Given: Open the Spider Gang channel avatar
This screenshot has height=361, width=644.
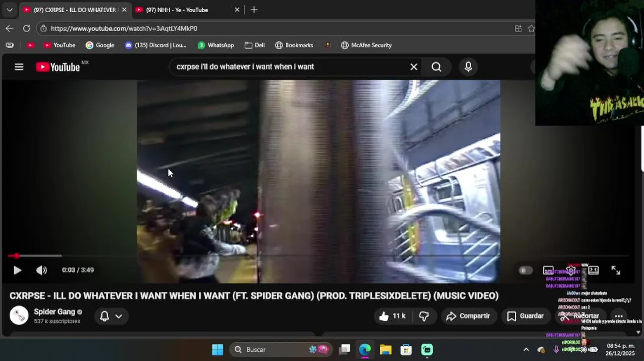Looking at the screenshot, I should point(19,315).
